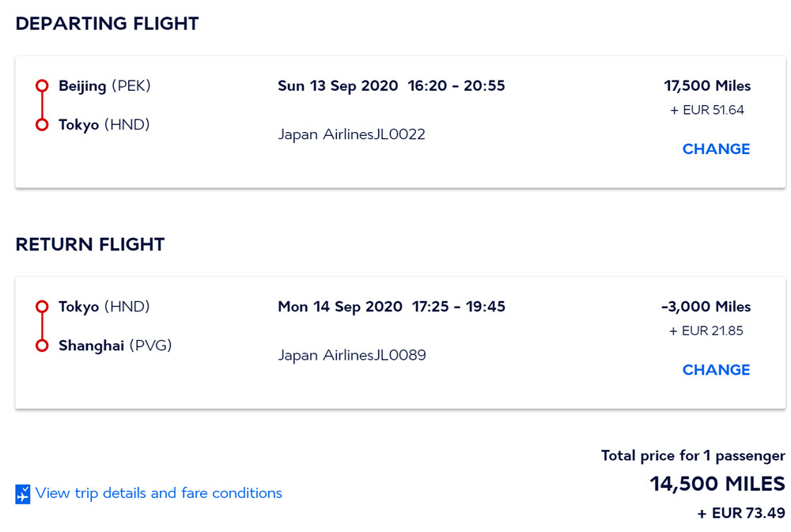The height and width of the screenshot is (532, 791).
Task: Click CHANGE for the return Shanghai flight
Action: tap(716, 370)
